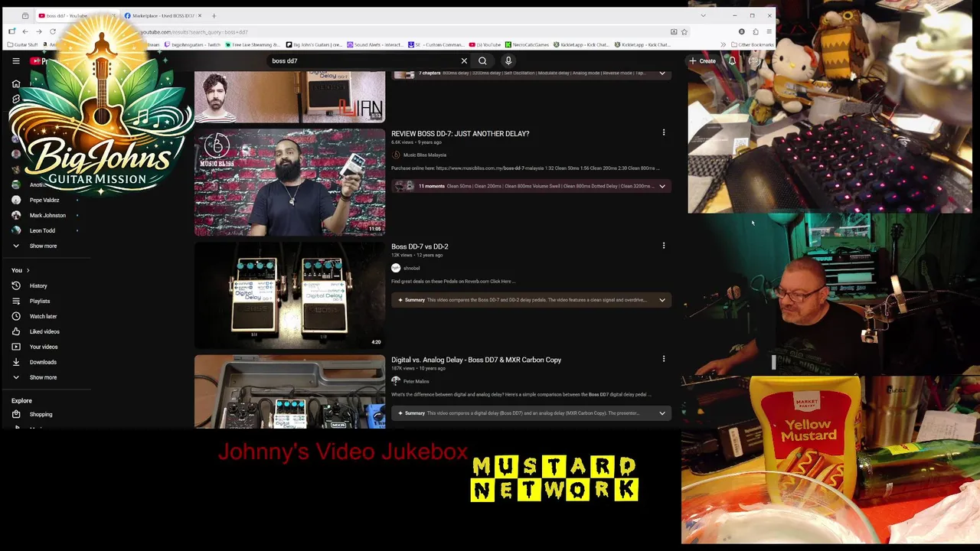Viewport: 980px width, 551px height.
Task: Open Mark Johnston subscription channel
Action: 47,215
